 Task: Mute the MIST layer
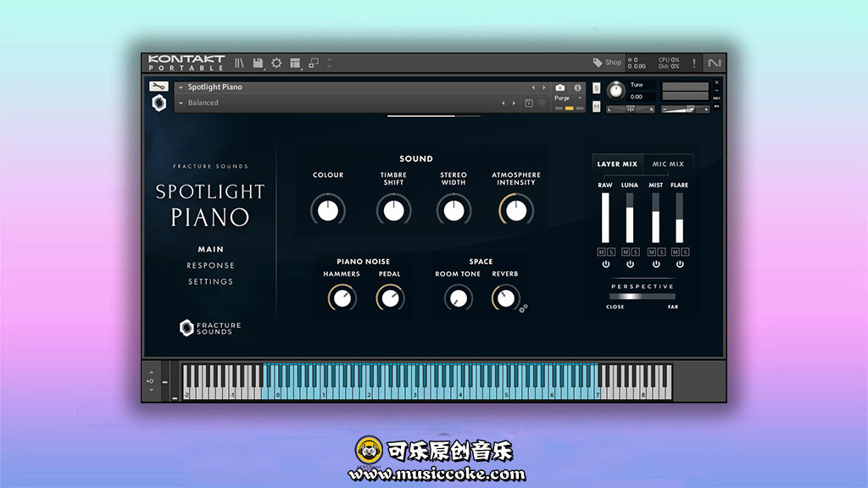coord(652,252)
